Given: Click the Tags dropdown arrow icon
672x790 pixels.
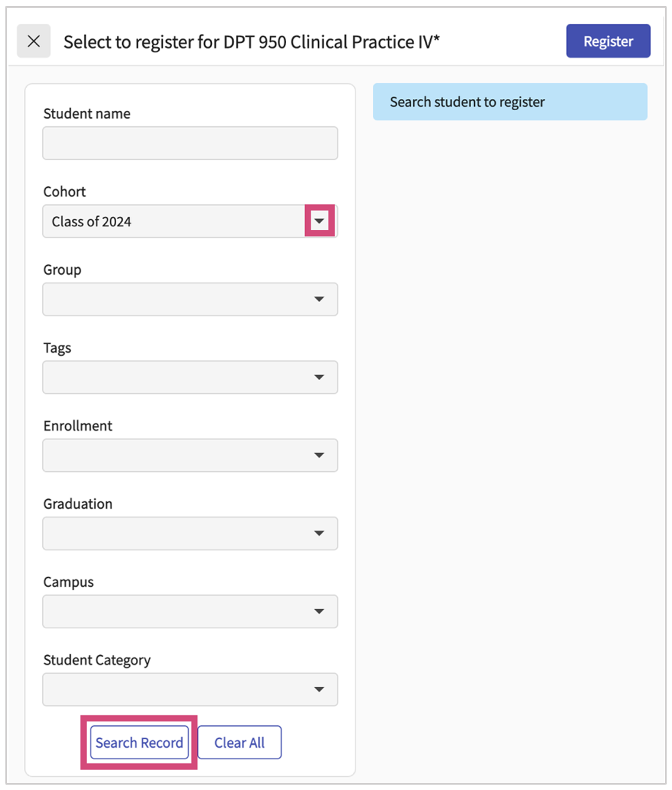Looking at the screenshot, I should (319, 377).
